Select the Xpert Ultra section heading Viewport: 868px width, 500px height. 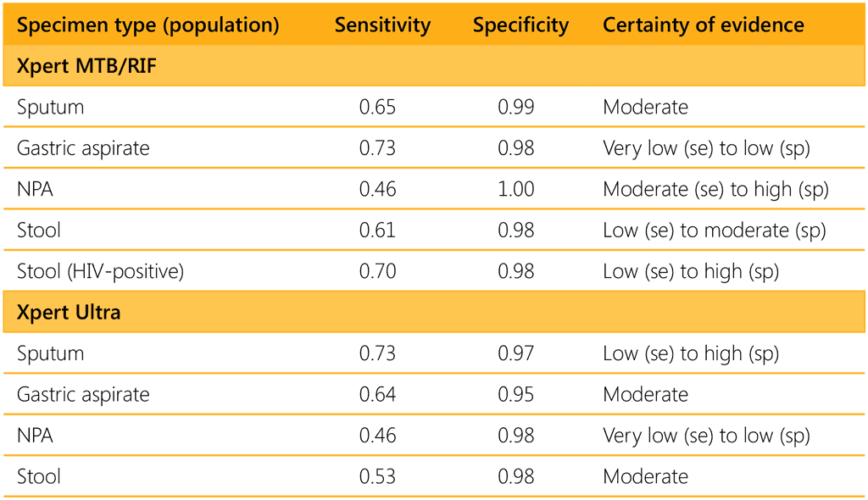click(69, 313)
